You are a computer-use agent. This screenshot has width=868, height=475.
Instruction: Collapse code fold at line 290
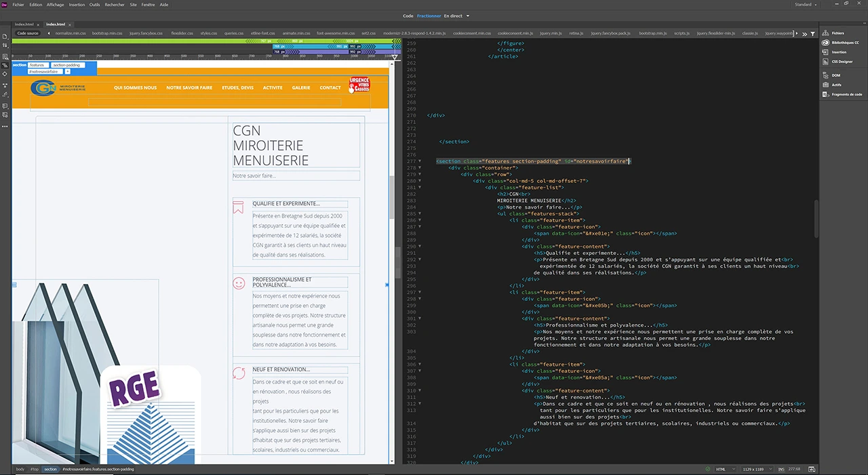point(420,247)
